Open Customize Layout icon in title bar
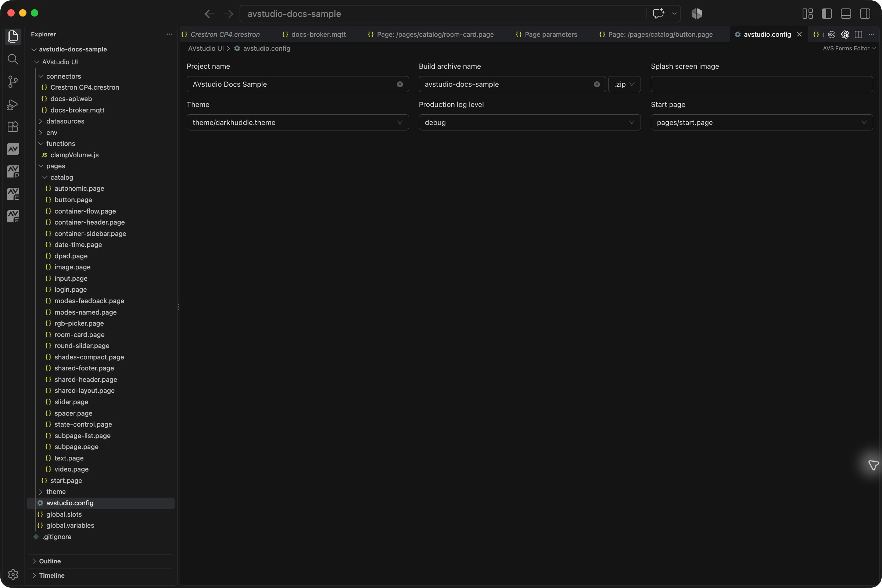This screenshot has height=588, width=882. pyautogui.click(x=808, y=14)
